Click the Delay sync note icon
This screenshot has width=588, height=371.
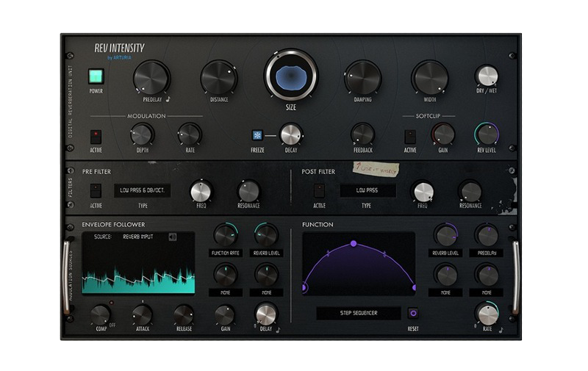(278, 330)
